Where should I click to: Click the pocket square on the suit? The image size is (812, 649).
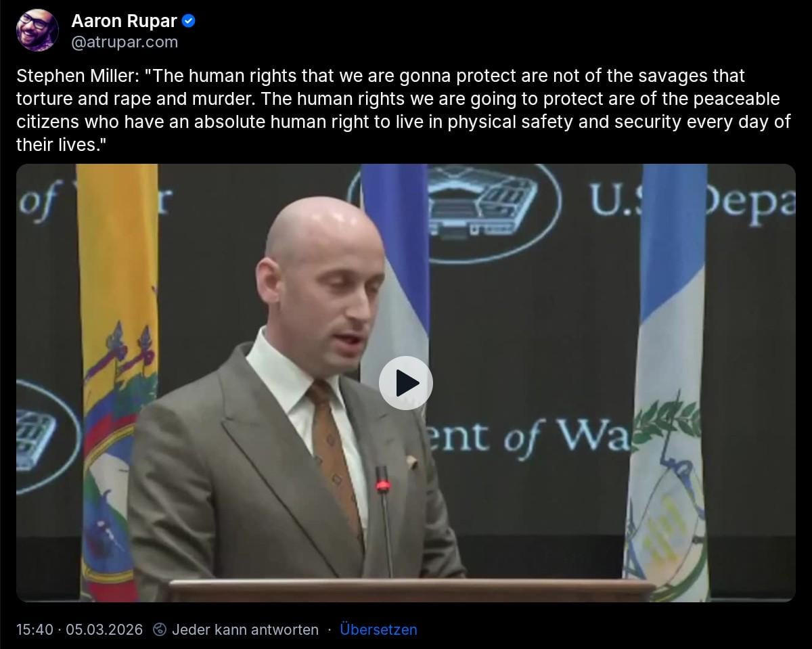tap(411, 463)
